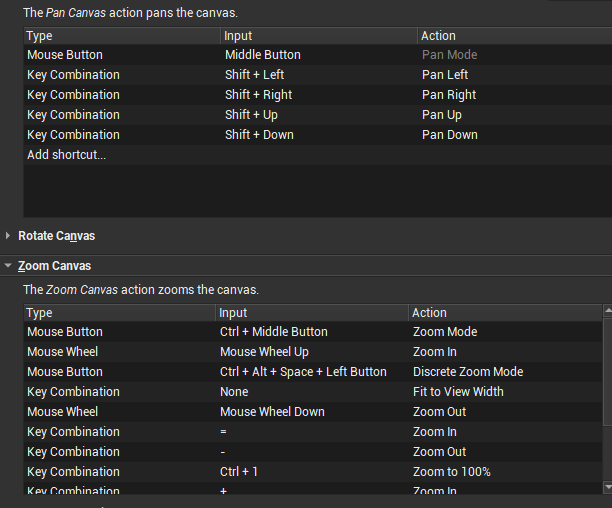Select the Middle Button pan shortcut input
Image resolution: width=612 pixels, height=508 pixels.
(262, 55)
